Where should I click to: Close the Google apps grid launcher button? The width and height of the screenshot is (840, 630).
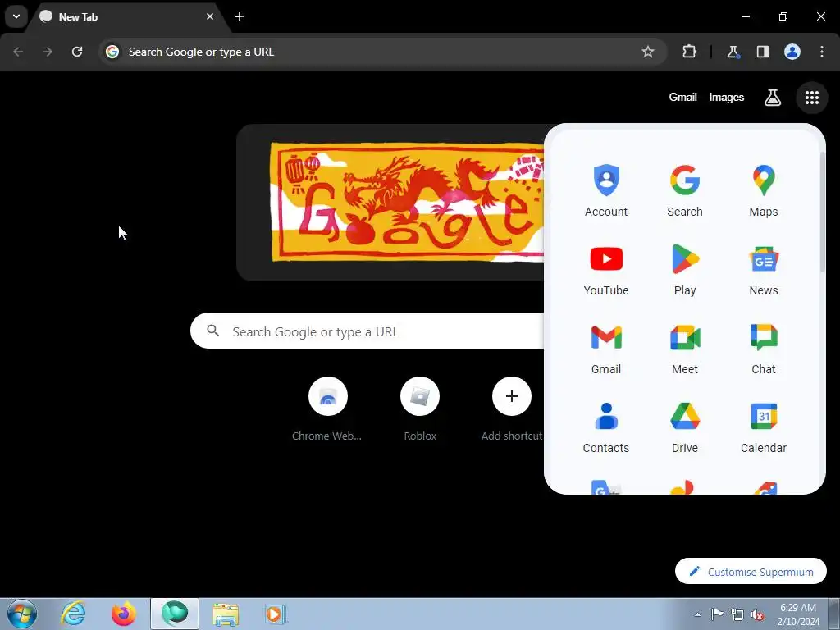(x=811, y=98)
